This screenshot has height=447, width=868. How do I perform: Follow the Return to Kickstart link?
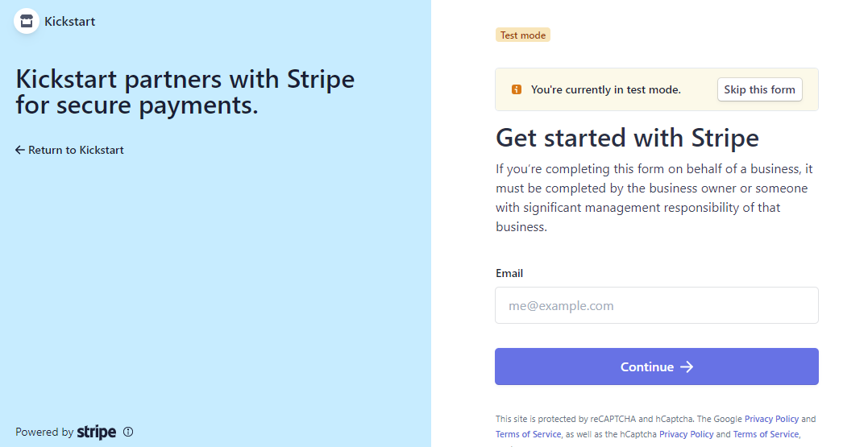pos(70,150)
